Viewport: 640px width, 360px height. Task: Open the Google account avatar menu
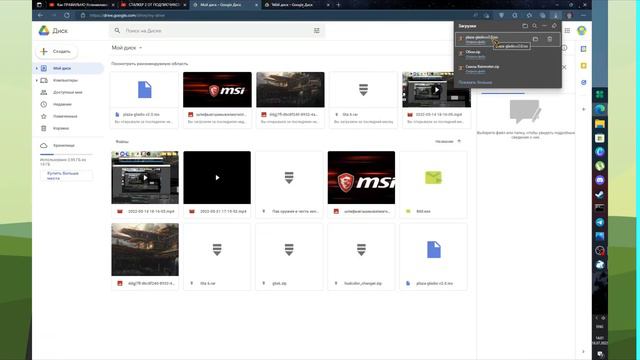tap(582, 30)
